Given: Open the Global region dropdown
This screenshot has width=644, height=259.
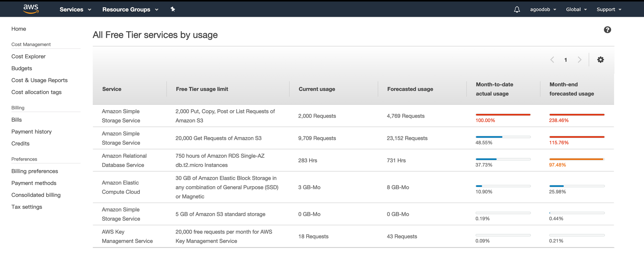Looking at the screenshot, I should [x=576, y=10].
